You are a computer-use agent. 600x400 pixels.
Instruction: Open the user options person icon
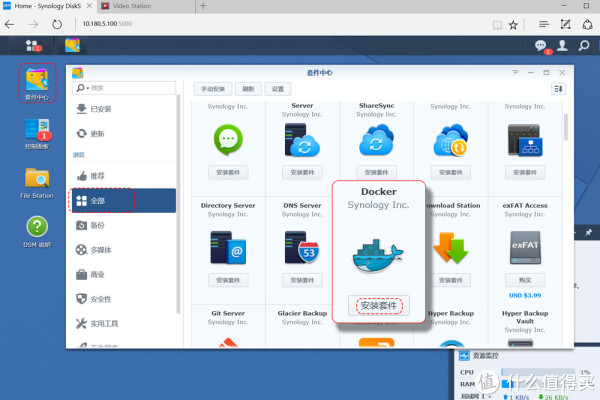coord(562,46)
